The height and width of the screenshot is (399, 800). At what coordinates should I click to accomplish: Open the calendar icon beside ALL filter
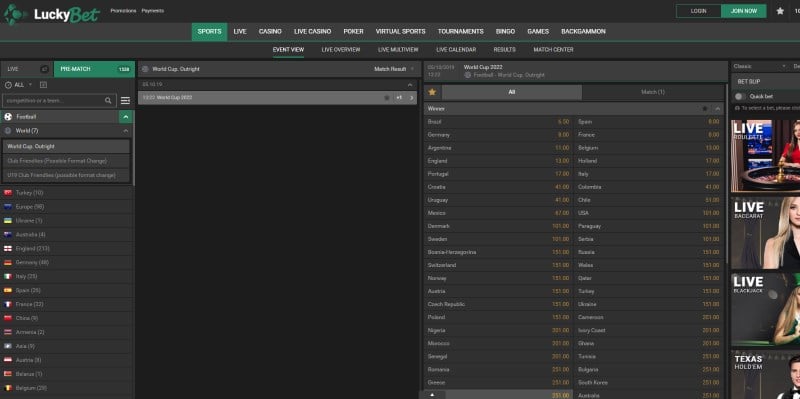click(x=43, y=85)
